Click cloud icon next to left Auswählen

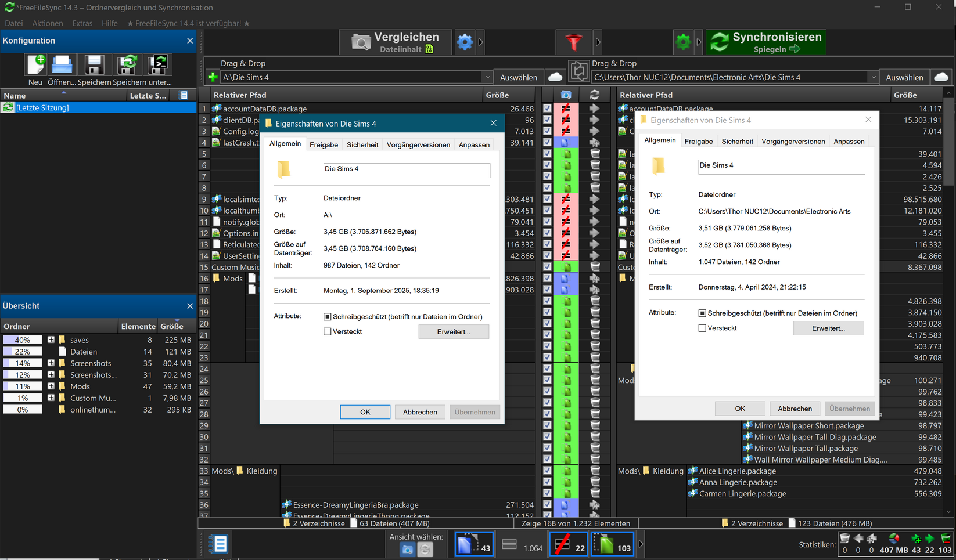coord(555,77)
